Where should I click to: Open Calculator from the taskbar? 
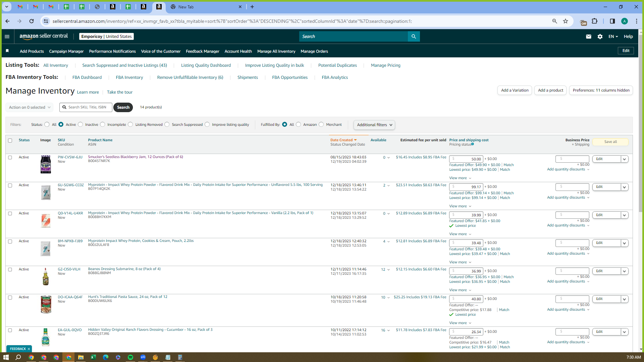click(x=180, y=357)
